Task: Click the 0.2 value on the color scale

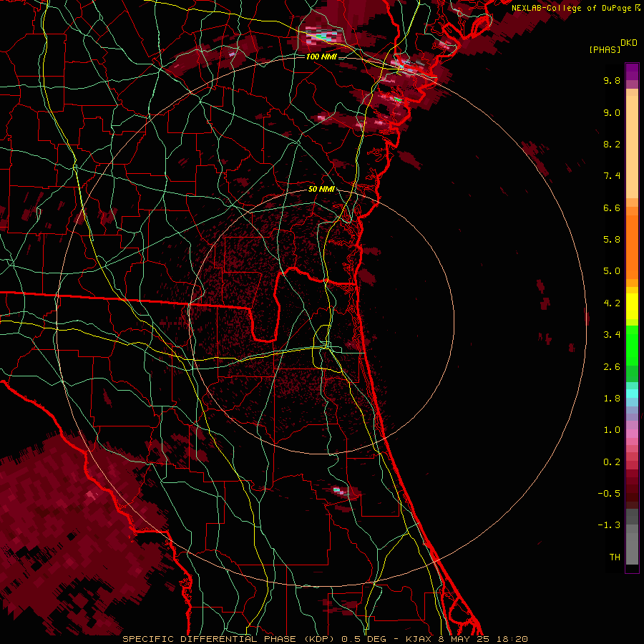Action: (x=612, y=462)
